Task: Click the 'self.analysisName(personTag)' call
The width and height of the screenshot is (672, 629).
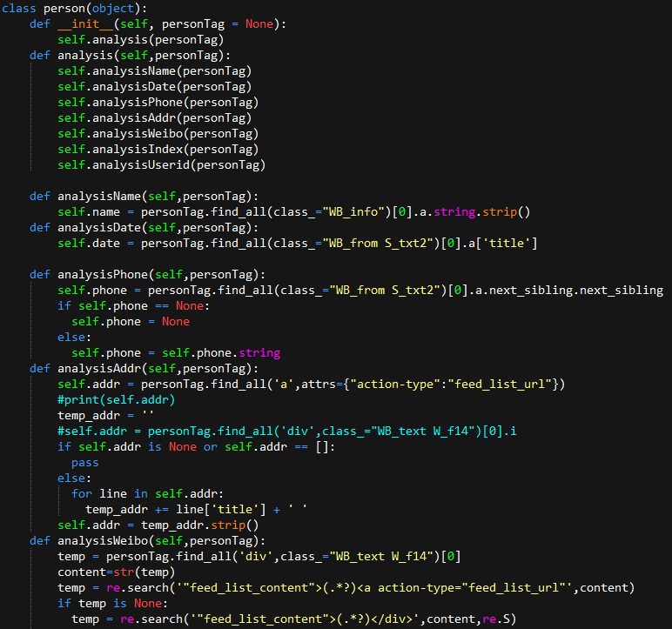Action: (x=154, y=71)
